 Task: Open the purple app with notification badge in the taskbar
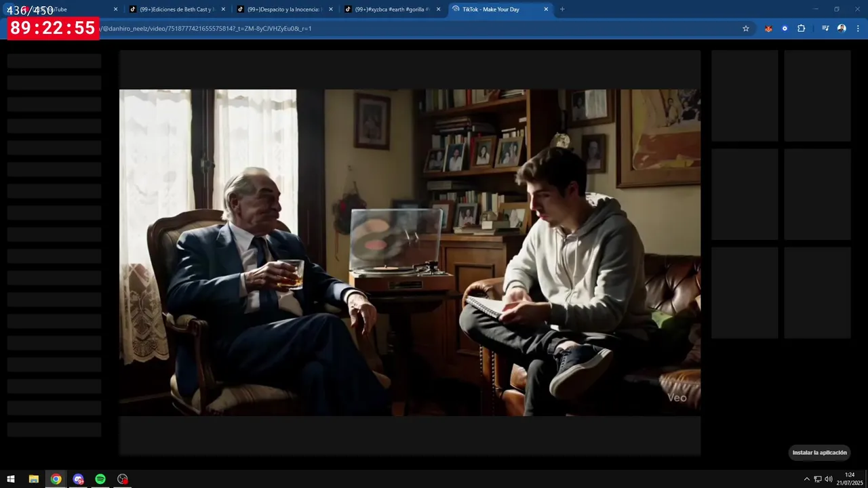click(79, 479)
